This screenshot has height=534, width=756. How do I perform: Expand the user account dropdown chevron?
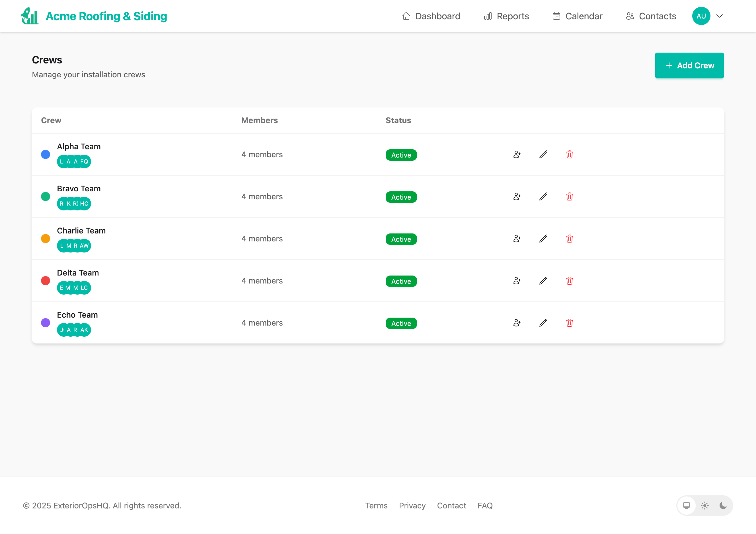tap(720, 16)
